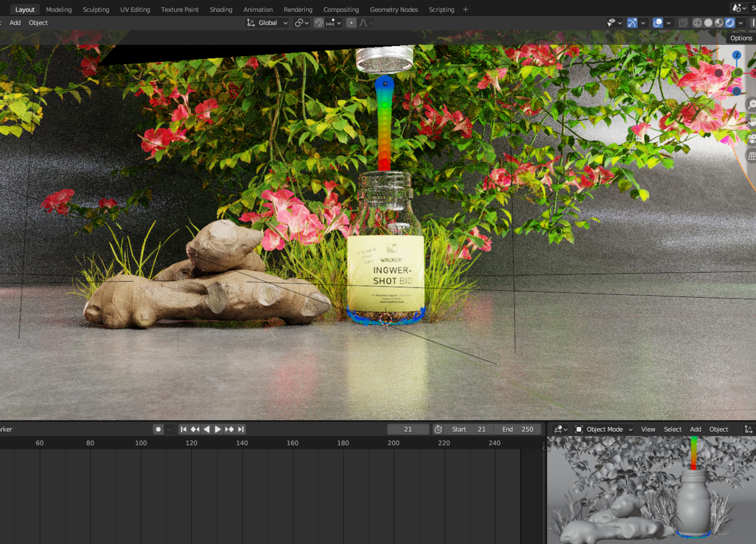
Task: Switch viewport to Solid shading
Action: pyautogui.click(x=708, y=22)
